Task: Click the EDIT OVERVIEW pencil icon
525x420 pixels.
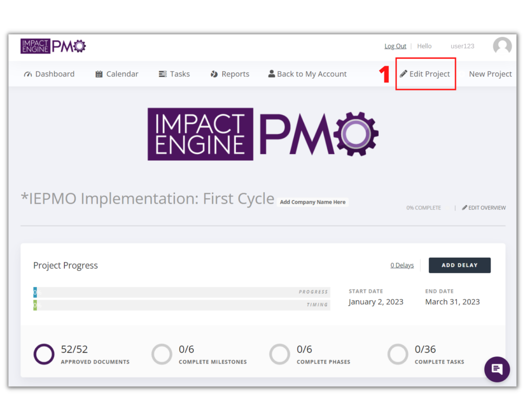Action: click(x=465, y=208)
